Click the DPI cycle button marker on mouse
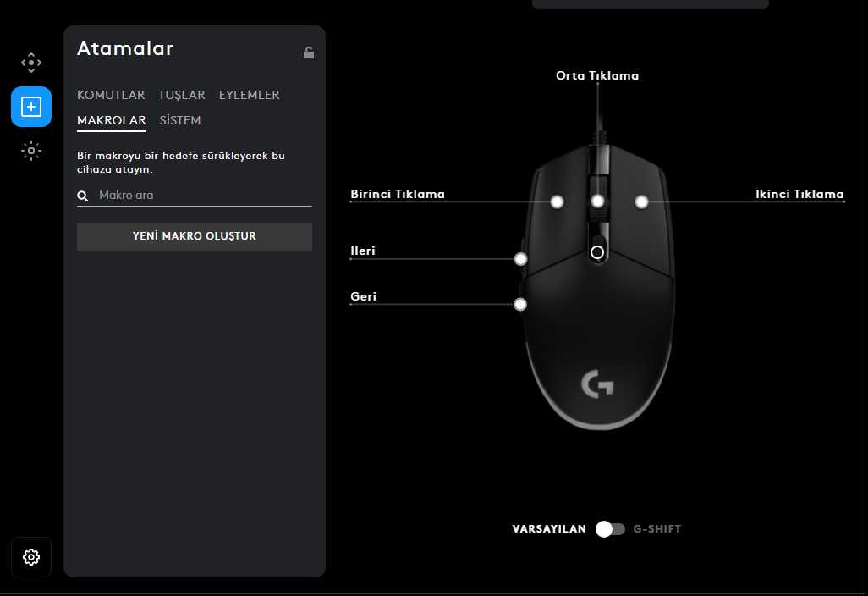868x596 pixels. [x=596, y=252]
